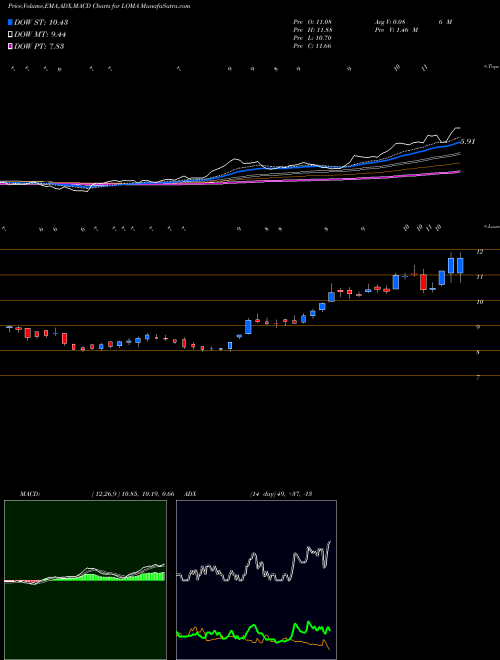Click ADX values '(14 day) 49, +37, -18'
This screenshot has height=660, width=500.
pos(280,494)
